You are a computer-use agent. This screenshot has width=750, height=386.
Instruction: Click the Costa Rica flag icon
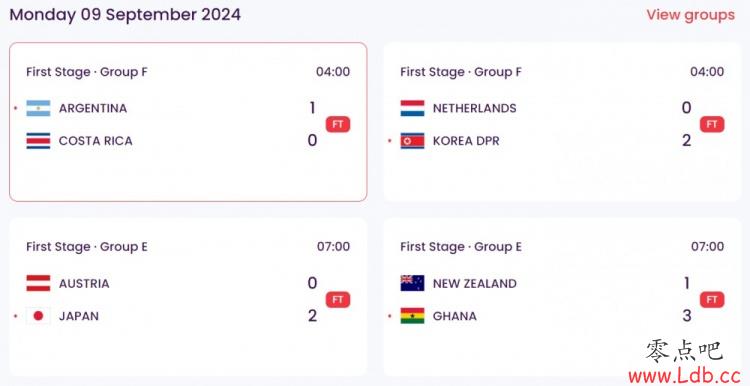pyautogui.click(x=38, y=141)
